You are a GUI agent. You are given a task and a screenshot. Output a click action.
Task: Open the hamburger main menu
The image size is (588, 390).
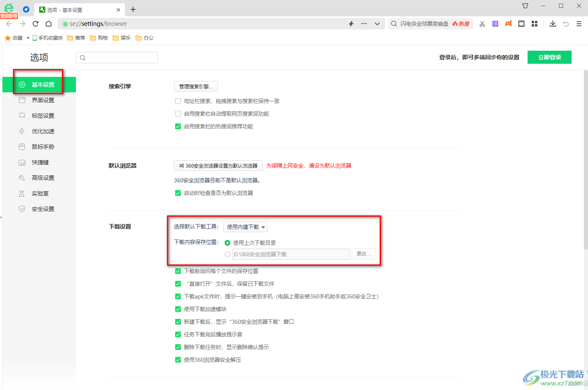[579, 24]
